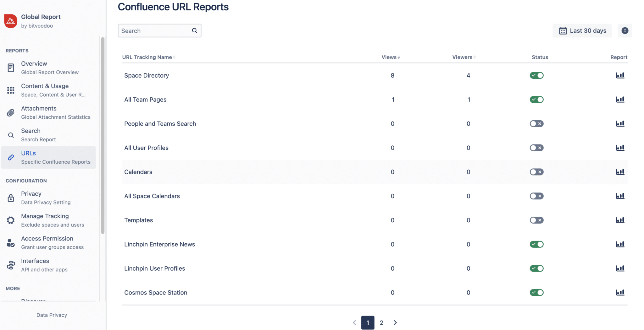This screenshot has width=644, height=330.
Task: Select the Content & Usage grid icon
Action: pyautogui.click(x=11, y=90)
